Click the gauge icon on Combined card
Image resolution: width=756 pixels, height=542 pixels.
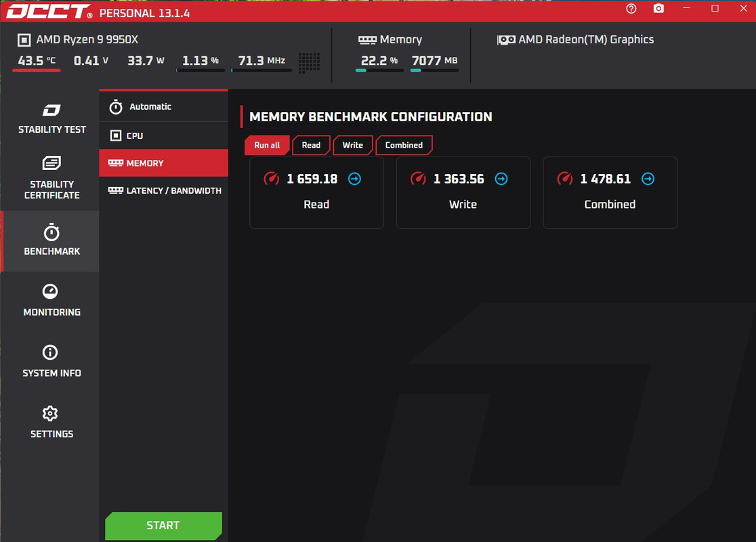pyautogui.click(x=564, y=179)
